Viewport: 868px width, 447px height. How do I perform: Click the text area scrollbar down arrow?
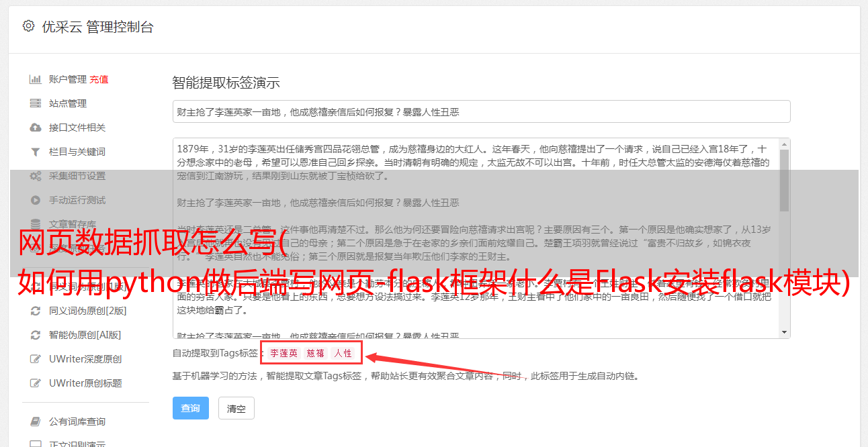[784, 332]
